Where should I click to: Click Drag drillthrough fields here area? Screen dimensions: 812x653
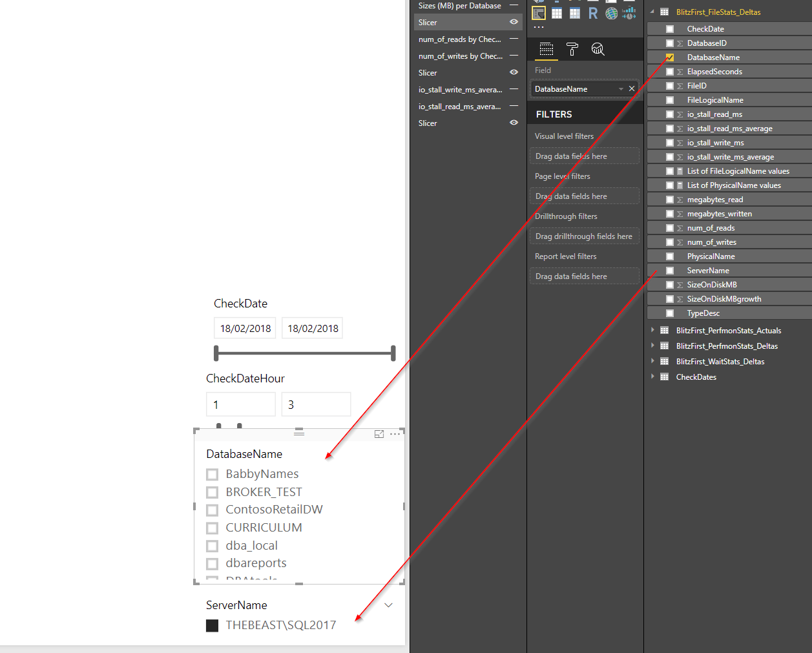[585, 236]
